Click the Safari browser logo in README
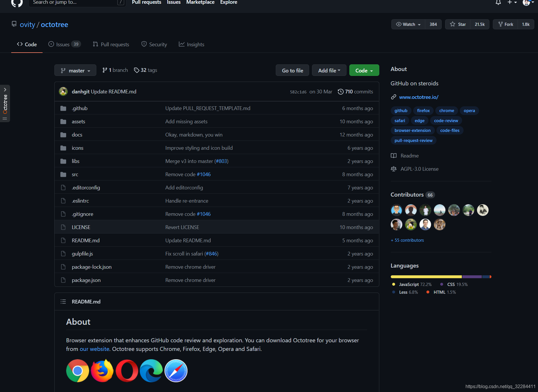The height and width of the screenshot is (392, 538). pyautogui.click(x=176, y=371)
